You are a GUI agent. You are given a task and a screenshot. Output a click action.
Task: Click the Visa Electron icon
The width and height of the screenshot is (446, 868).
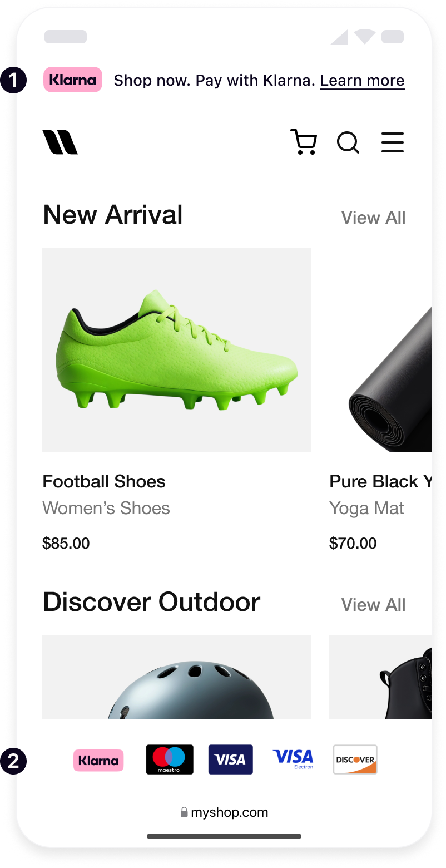point(293,759)
